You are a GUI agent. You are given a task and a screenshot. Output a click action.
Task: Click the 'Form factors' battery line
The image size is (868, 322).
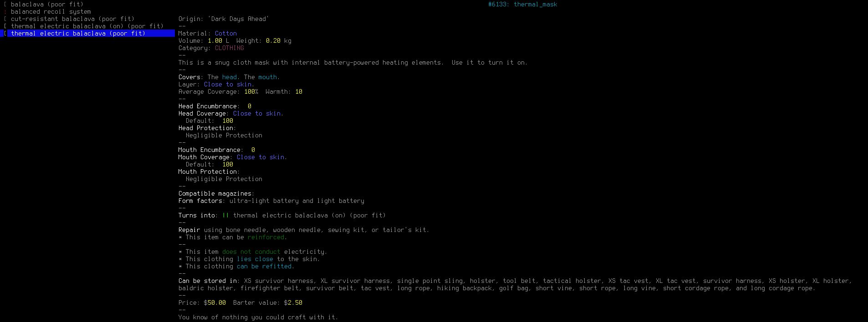coord(271,201)
